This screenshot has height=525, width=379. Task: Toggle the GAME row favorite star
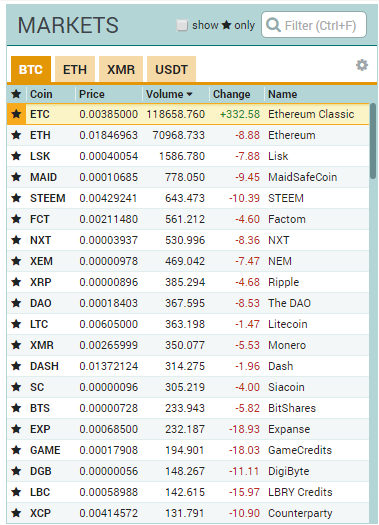pyautogui.click(x=16, y=450)
